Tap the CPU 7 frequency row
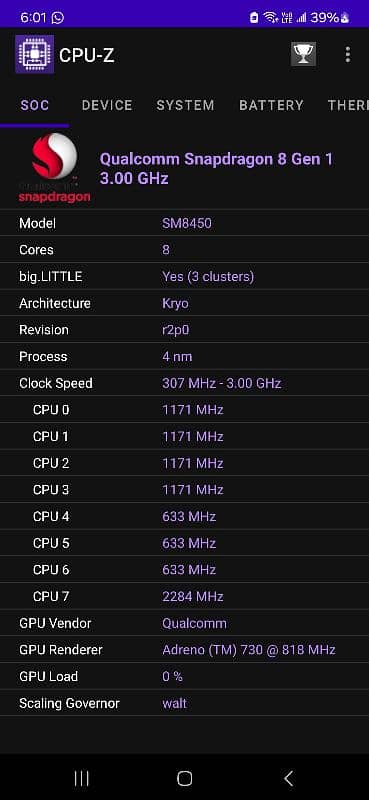 pos(184,596)
